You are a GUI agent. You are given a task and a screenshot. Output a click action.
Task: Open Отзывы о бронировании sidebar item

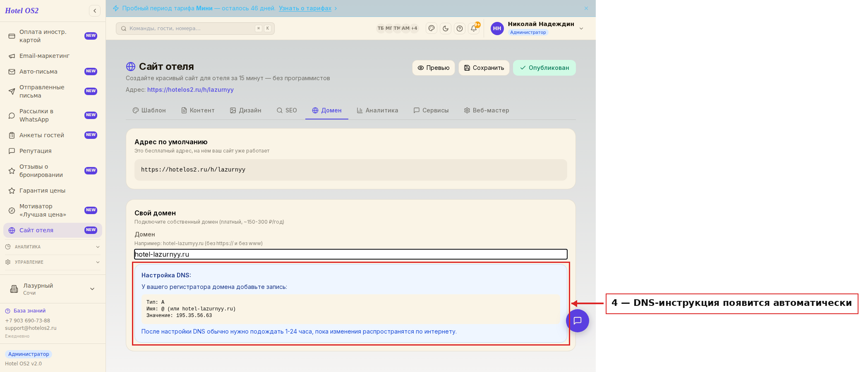coord(53,171)
